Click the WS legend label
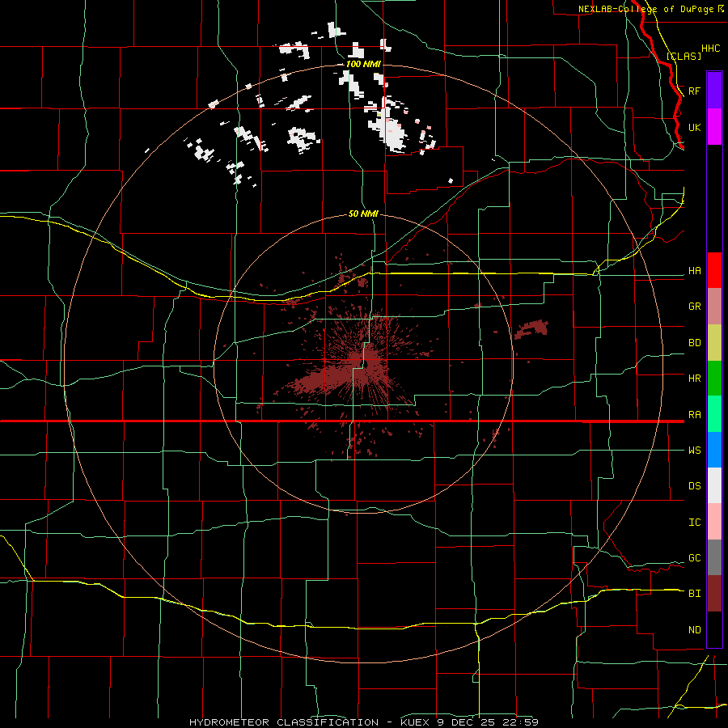 tap(694, 451)
